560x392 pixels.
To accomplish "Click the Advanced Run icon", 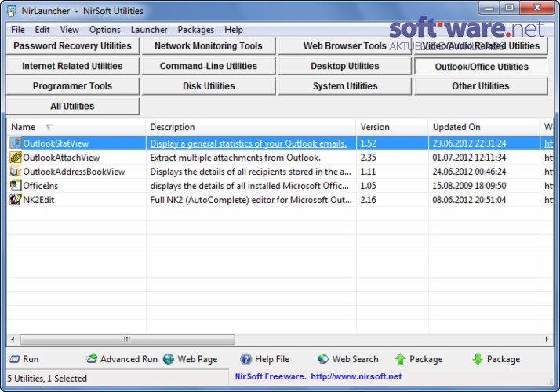I will point(92,359).
